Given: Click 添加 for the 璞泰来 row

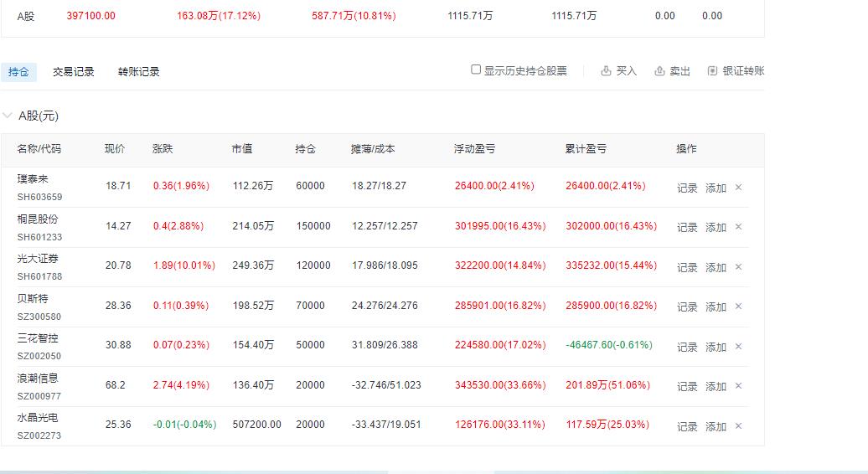Looking at the screenshot, I should coord(716,188).
